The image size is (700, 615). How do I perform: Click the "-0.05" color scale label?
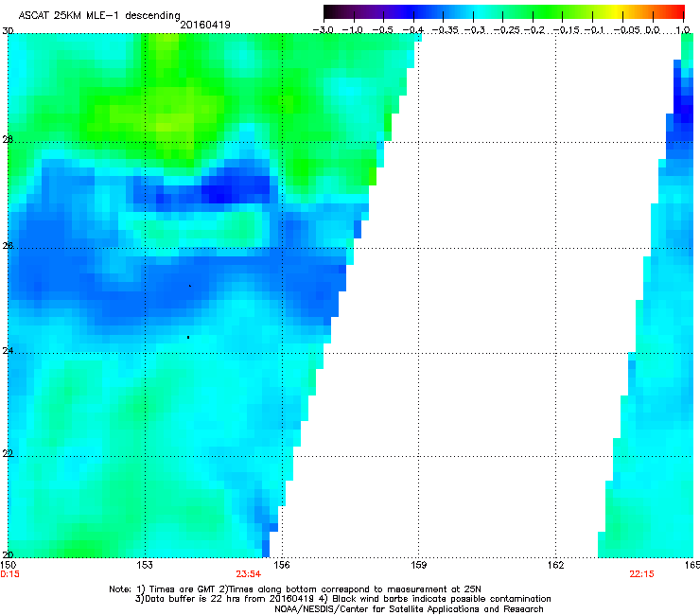627,30
